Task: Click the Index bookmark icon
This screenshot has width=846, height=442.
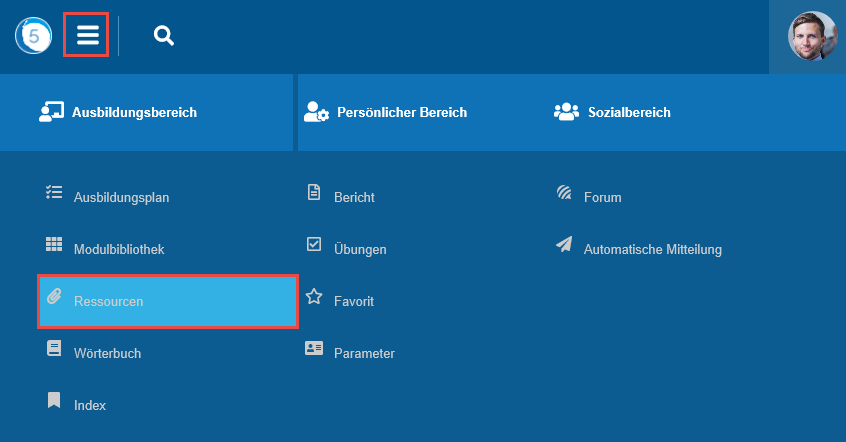Action: point(54,400)
